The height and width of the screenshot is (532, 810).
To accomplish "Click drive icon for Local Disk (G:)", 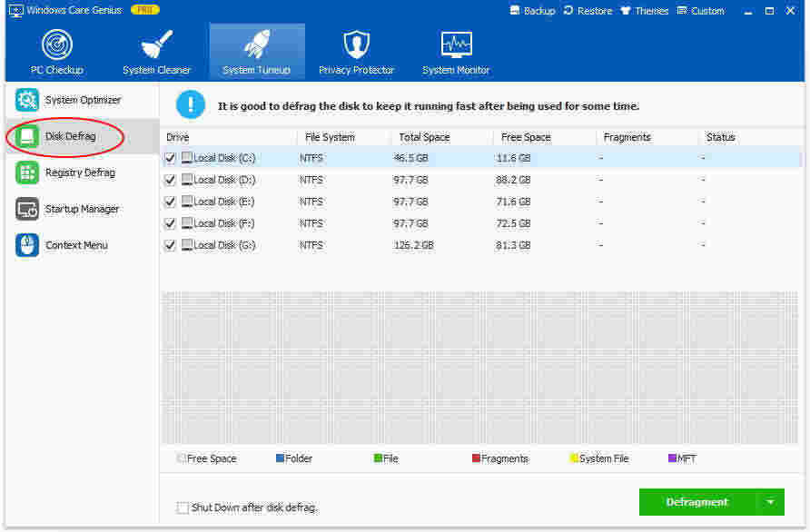I will [x=187, y=244].
